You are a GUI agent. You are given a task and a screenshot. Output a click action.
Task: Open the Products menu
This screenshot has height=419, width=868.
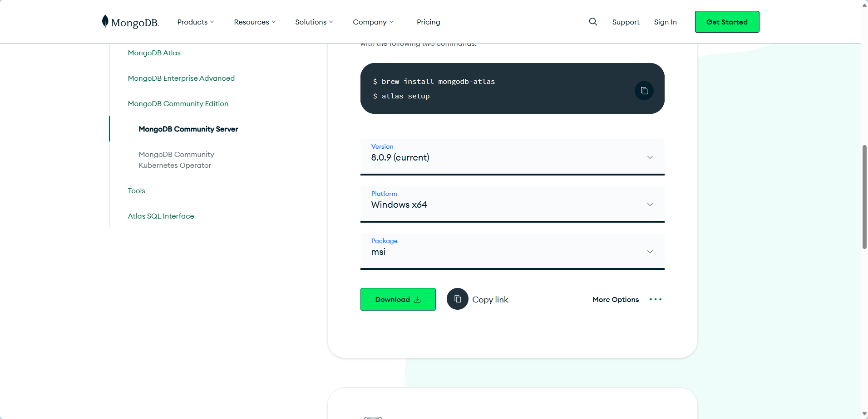[196, 22]
